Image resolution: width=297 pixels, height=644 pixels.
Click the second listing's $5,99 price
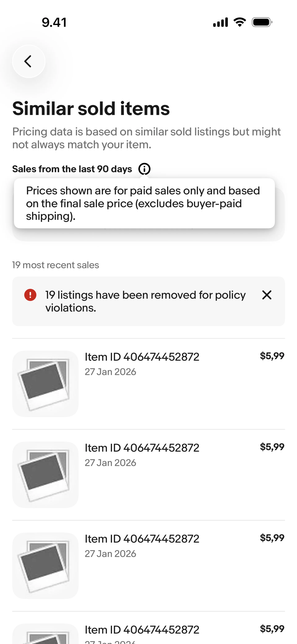[272, 447]
